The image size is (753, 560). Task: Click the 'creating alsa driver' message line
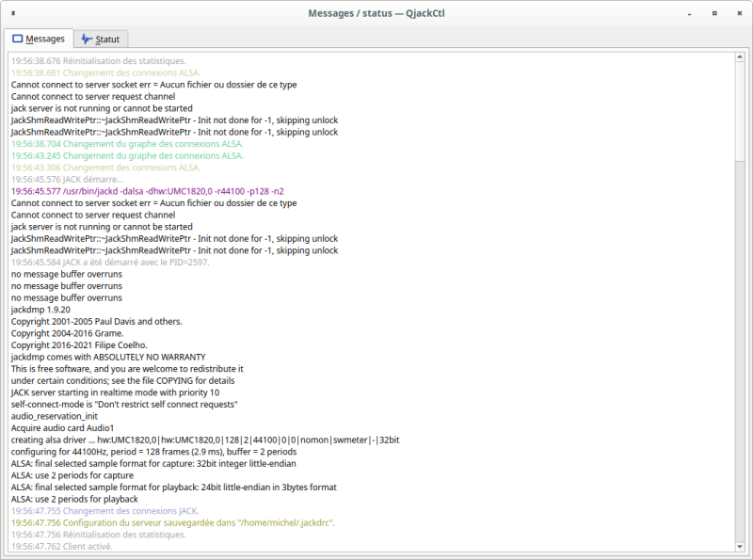point(205,440)
